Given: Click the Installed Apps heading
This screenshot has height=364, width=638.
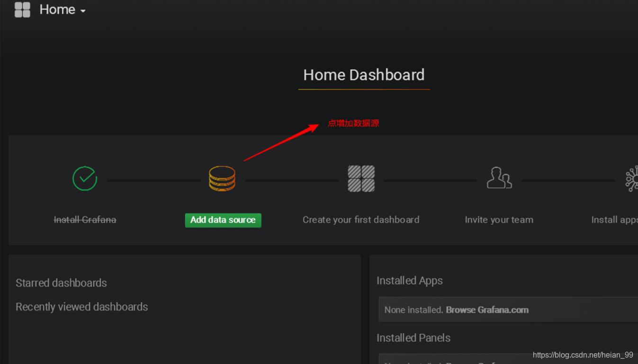Looking at the screenshot, I should 410,281.
